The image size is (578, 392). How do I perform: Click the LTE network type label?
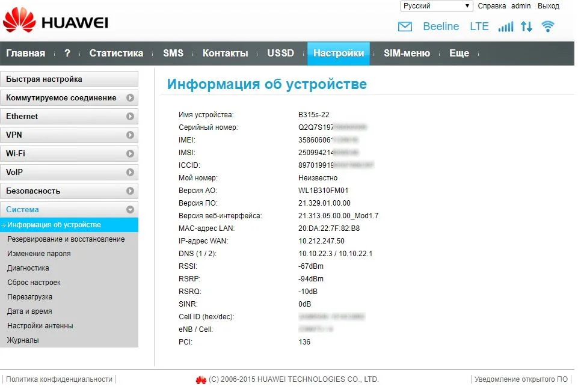click(x=479, y=26)
